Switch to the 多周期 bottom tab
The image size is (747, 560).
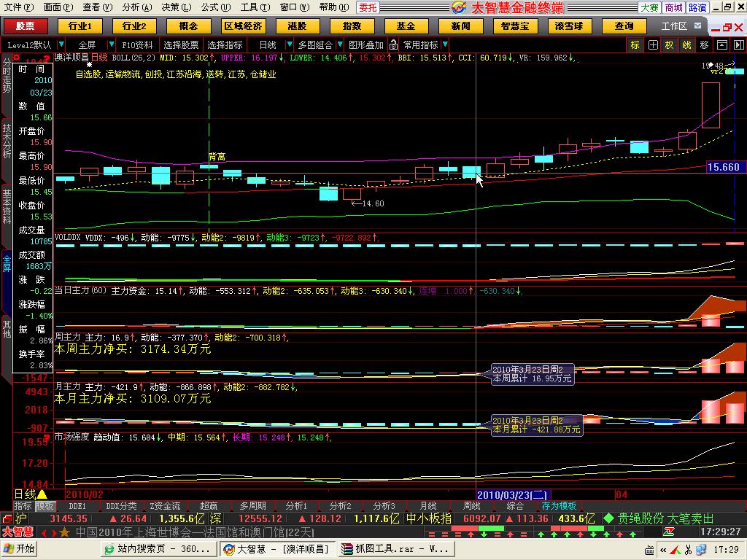pos(252,506)
